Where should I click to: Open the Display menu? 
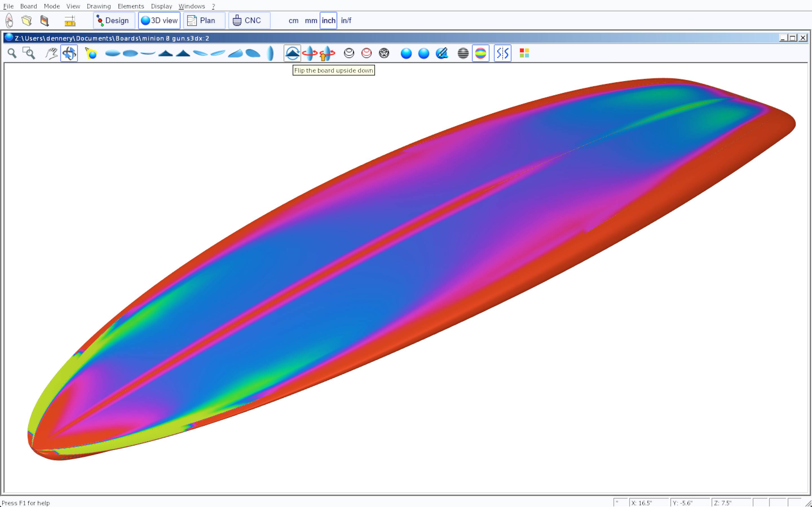tap(161, 6)
